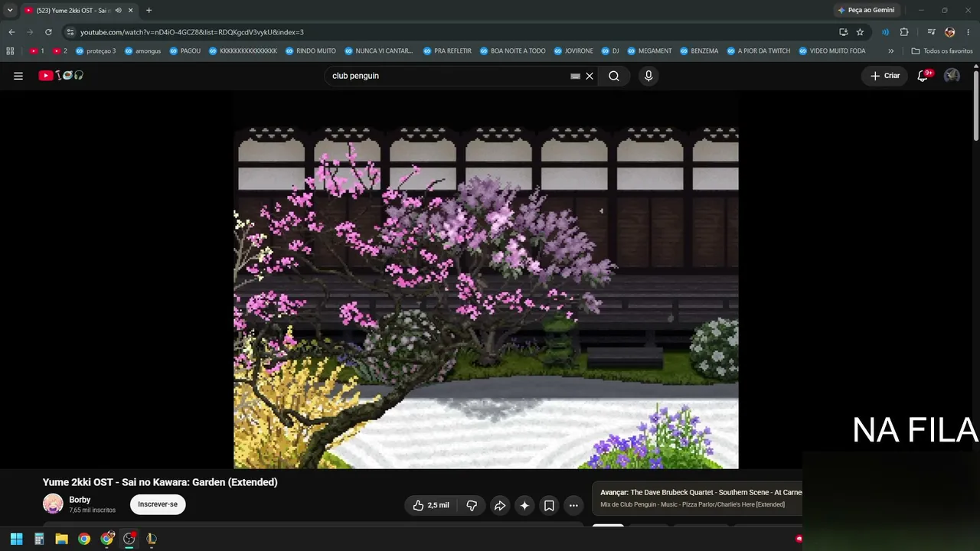Click the Criar button

pyautogui.click(x=885, y=76)
